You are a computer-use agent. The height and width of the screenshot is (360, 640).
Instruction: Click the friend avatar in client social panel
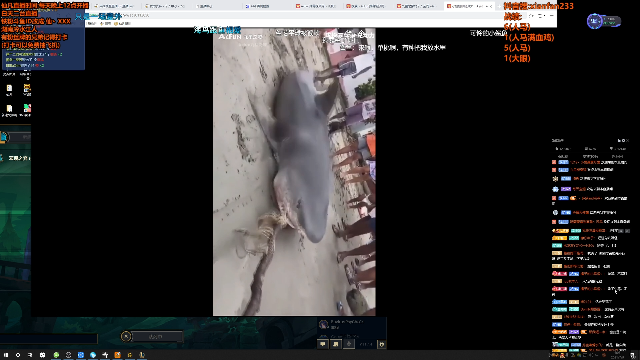[324, 325]
